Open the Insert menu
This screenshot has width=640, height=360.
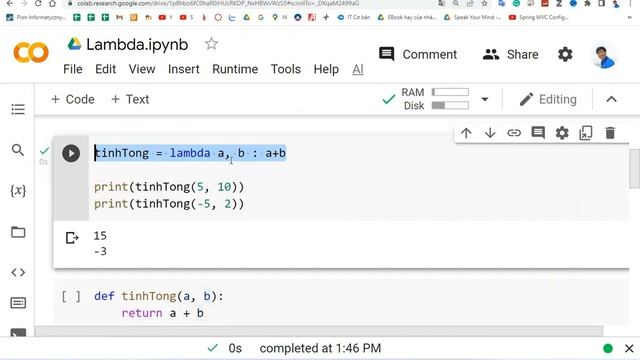(x=184, y=69)
